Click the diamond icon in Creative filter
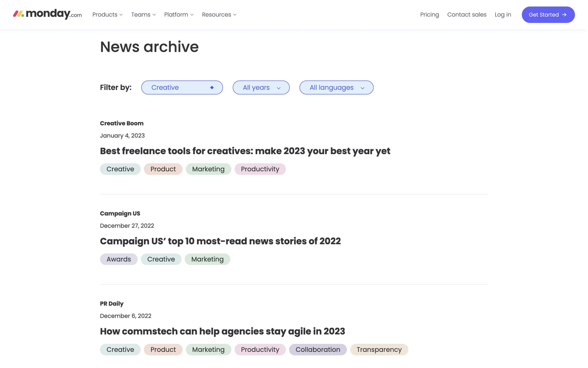The height and width of the screenshot is (368, 588). pyautogui.click(x=212, y=88)
